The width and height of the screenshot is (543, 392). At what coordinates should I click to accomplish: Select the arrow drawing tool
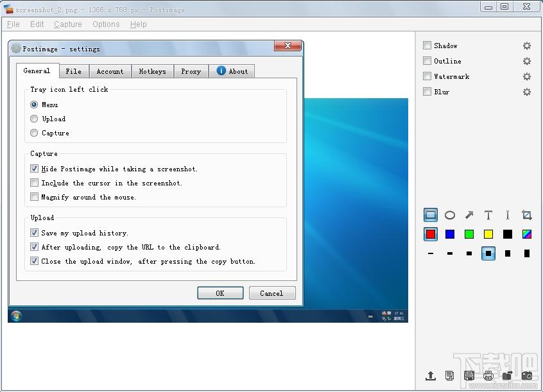[x=469, y=215]
